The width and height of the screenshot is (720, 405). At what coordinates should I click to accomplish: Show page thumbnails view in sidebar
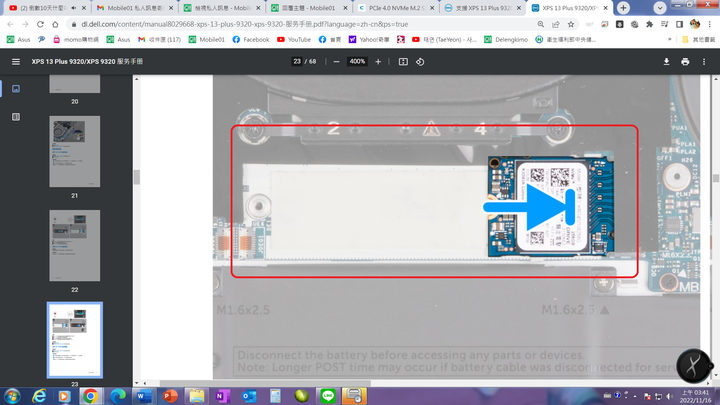click(x=16, y=89)
